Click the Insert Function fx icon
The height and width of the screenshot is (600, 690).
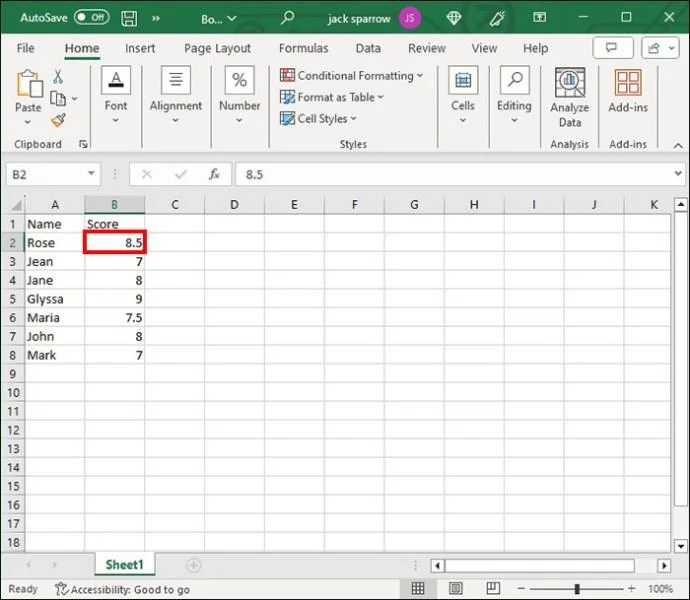(x=214, y=174)
